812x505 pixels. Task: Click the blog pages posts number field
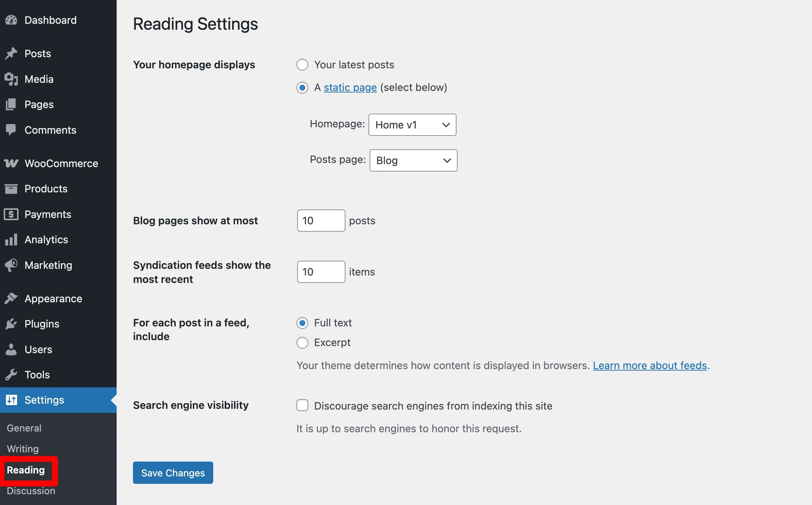click(321, 221)
